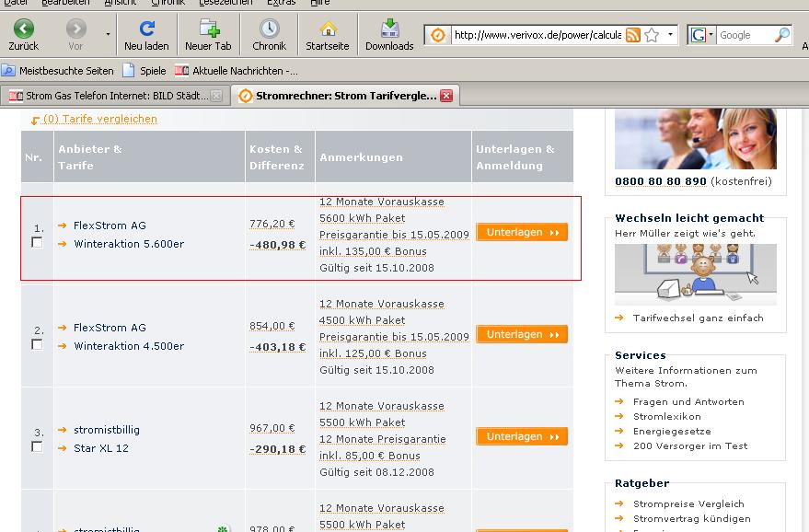Click Unterlagen button for Winteraktion 5.600er
This screenshot has height=532, width=809.
tap(521, 233)
